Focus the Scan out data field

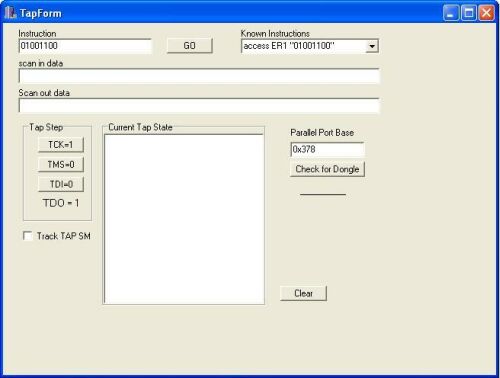(x=199, y=106)
